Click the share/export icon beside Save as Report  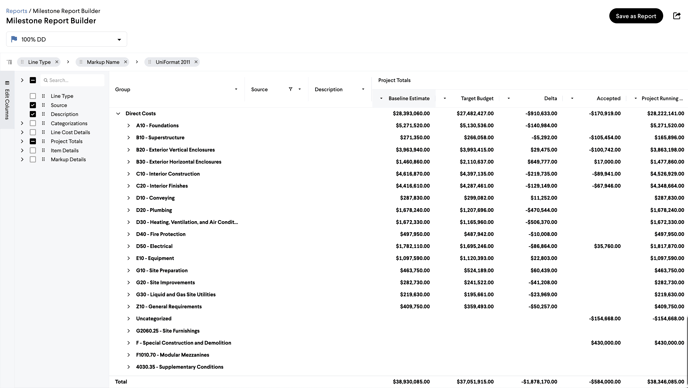[x=677, y=16]
